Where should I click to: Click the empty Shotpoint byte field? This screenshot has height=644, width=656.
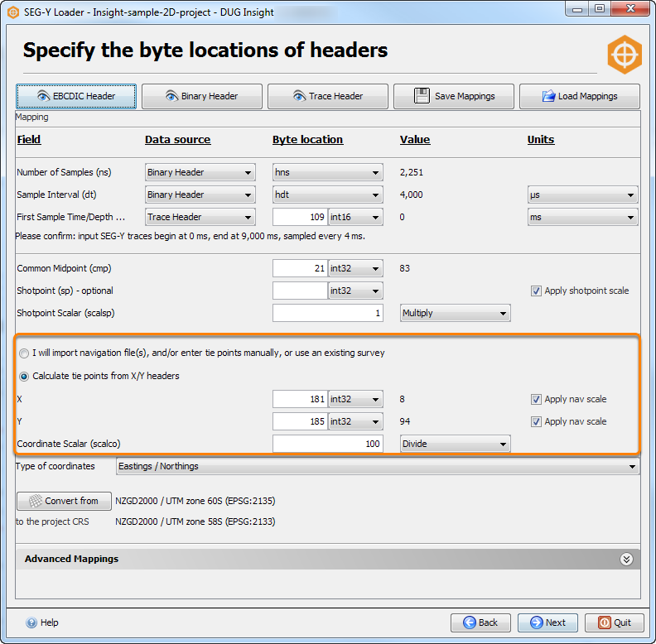[x=300, y=291]
